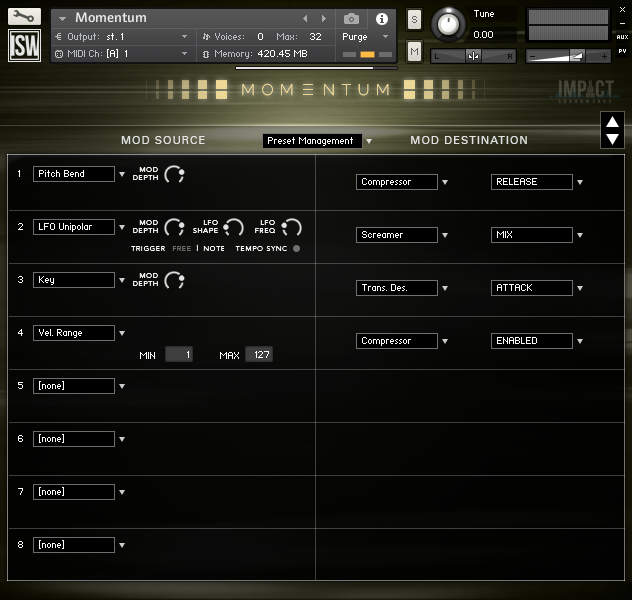Edit the velocity MAX value field
The width and height of the screenshot is (632, 600).
[x=259, y=355]
